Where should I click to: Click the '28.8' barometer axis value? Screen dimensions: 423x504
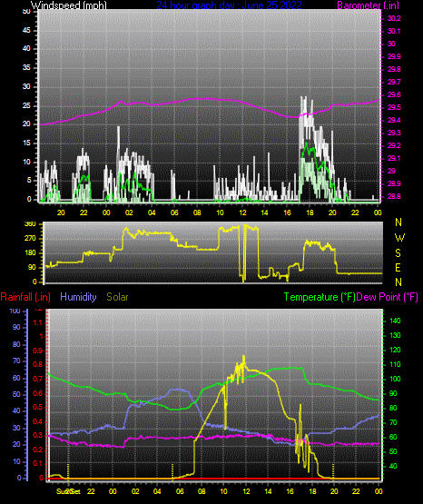(x=394, y=196)
